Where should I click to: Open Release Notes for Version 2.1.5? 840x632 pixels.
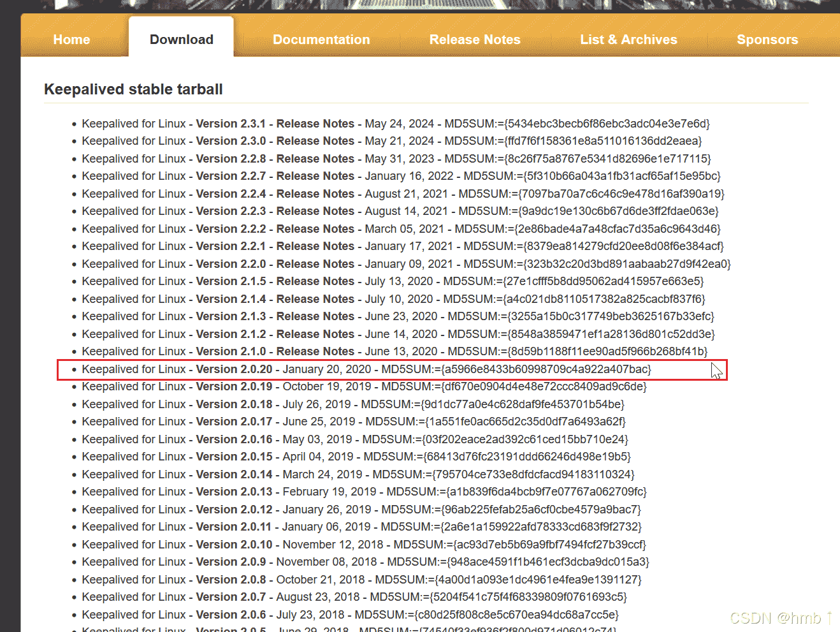click(315, 281)
